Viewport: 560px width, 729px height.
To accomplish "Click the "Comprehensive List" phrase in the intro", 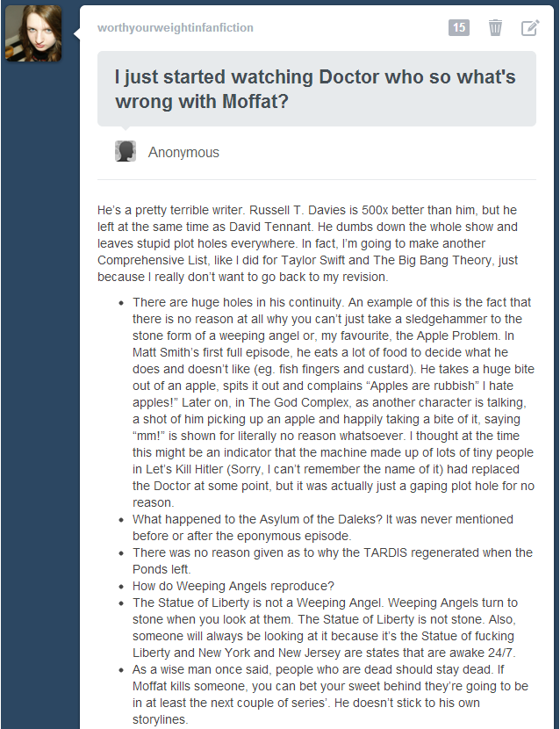I will [155, 261].
